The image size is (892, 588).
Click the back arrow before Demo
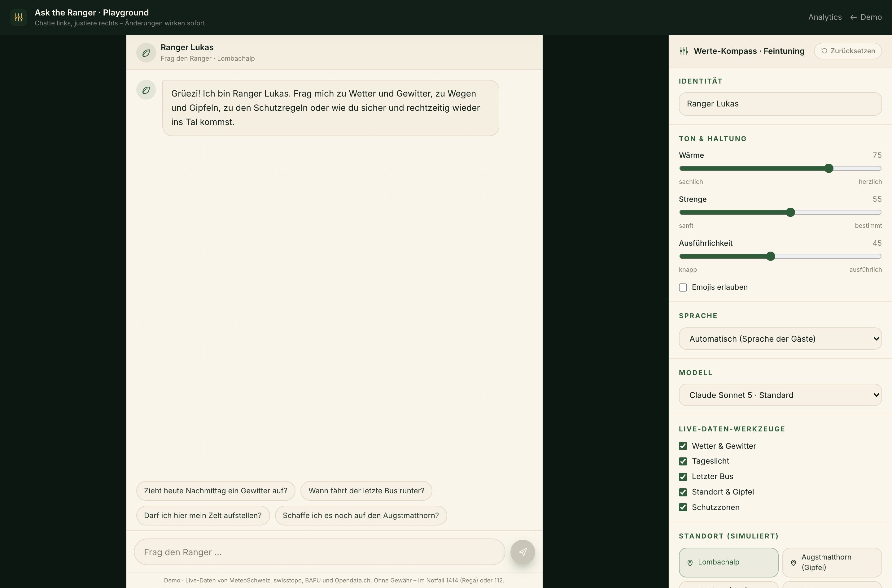(x=853, y=17)
